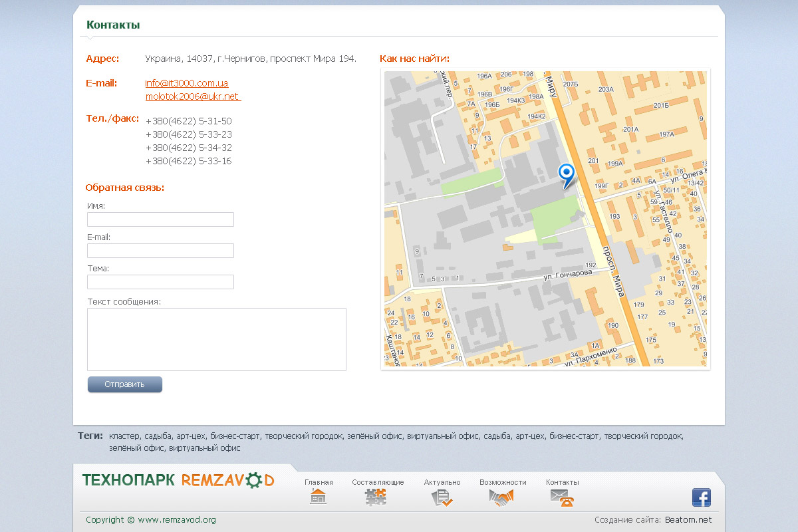Click the handshake icon under Возможности
798x532 pixels.
tap(502, 497)
